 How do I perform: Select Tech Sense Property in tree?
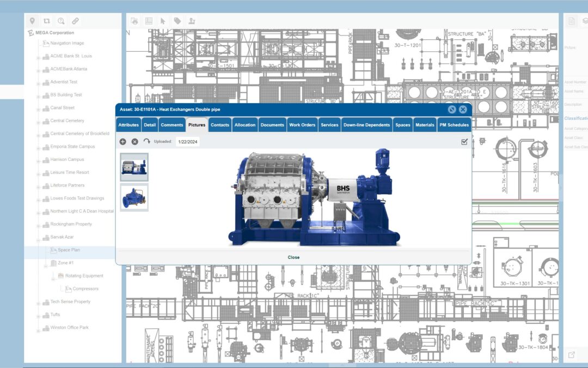coord(70,301)
